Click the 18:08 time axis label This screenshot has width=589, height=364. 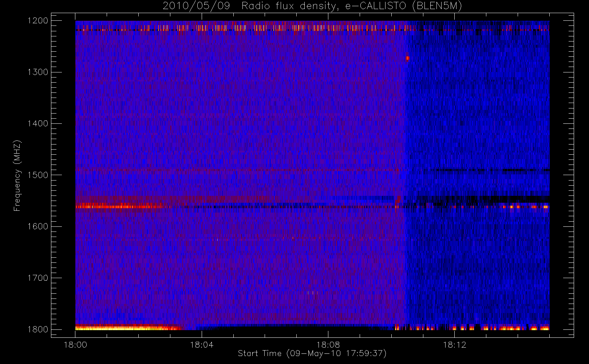[x=328, y=345]
